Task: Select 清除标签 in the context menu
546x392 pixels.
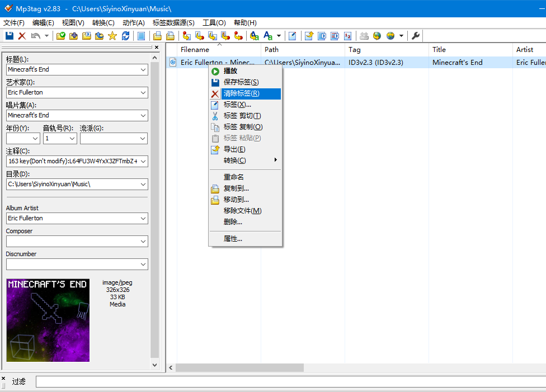Action: [x=242, y=93]
